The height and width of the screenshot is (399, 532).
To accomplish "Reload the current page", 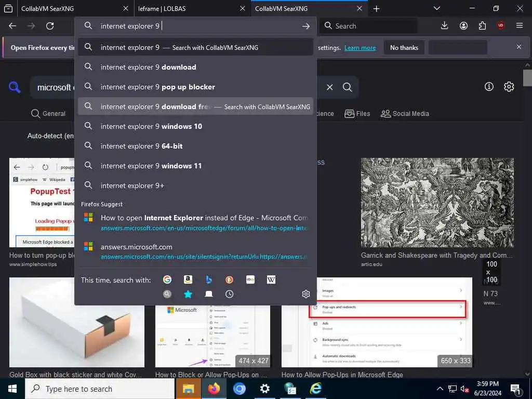I will coord(50,26).
